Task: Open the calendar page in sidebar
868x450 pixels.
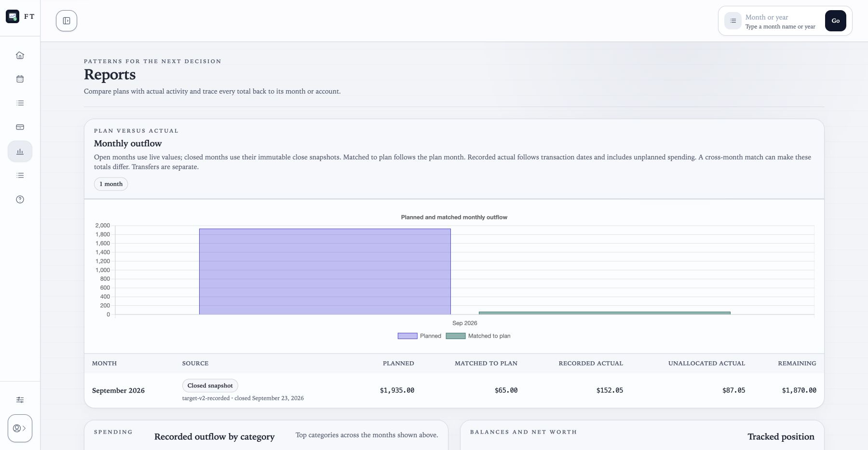Action: (x=20, y=79)
